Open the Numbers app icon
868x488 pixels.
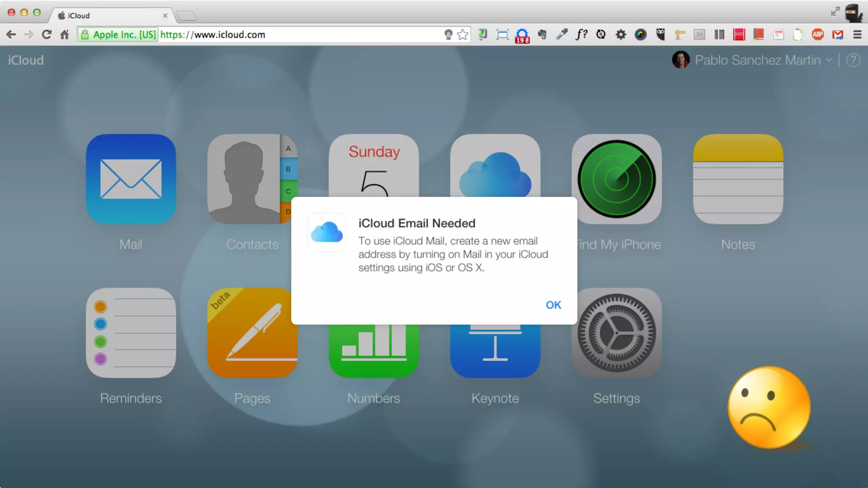pyautogui.click(x=373, y=352)
